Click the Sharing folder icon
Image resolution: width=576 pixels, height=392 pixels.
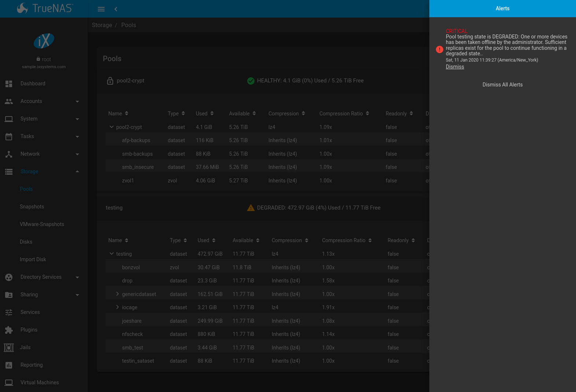click(9, 295)
